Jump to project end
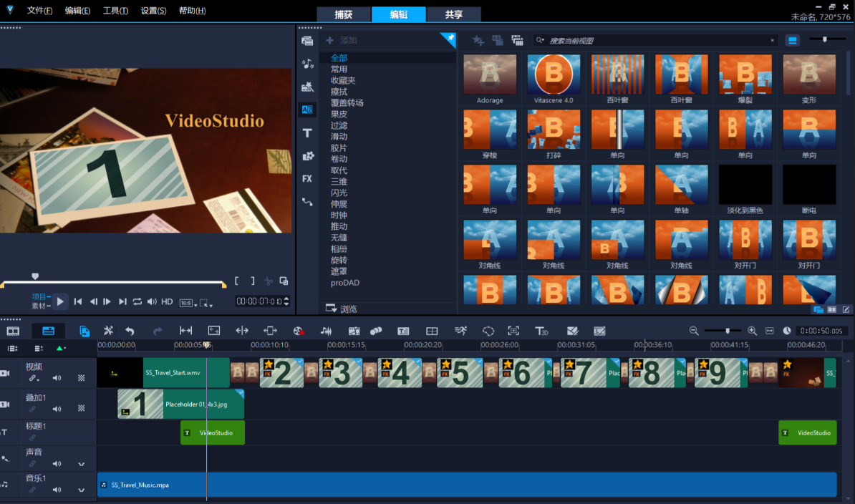 click(x=122, y=301)
